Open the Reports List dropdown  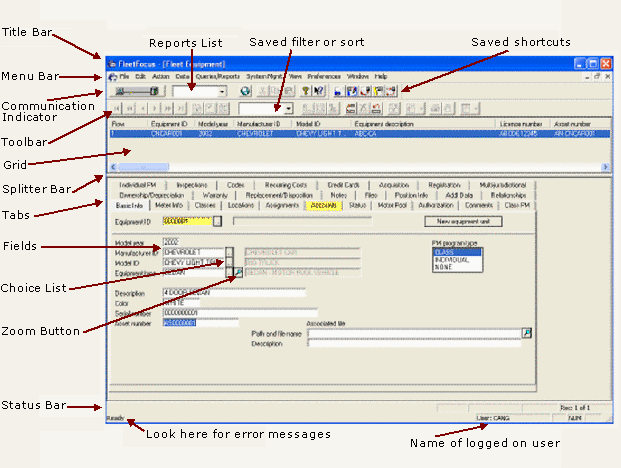pos(225,91)
